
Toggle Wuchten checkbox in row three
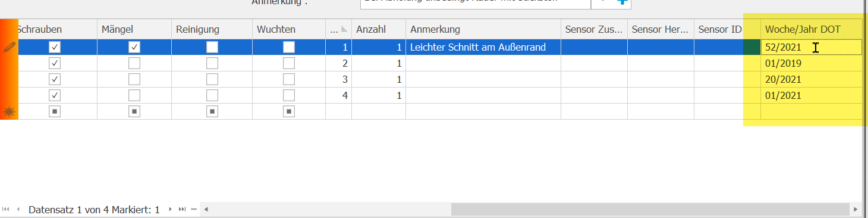pyautogui.click(x=288, y=79)
